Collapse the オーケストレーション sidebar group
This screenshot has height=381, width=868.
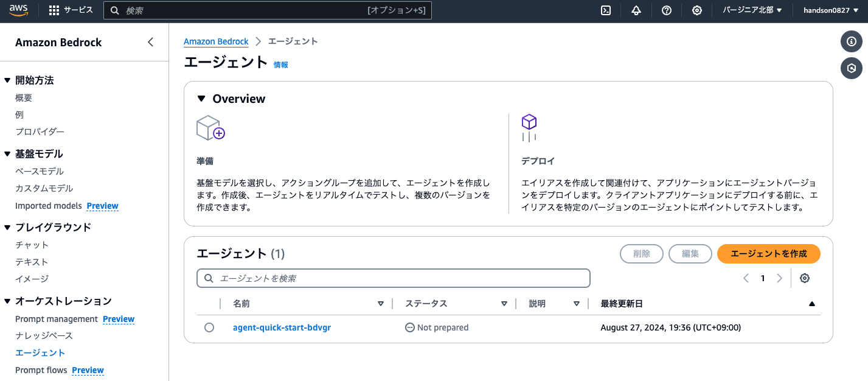7,301
